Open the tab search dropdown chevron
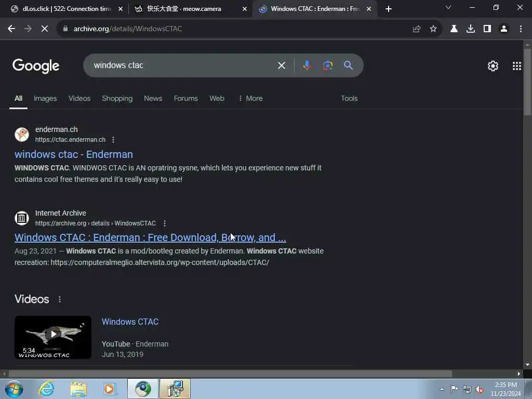The height and width of the screenshot is (399, 532). click(448, 7)
